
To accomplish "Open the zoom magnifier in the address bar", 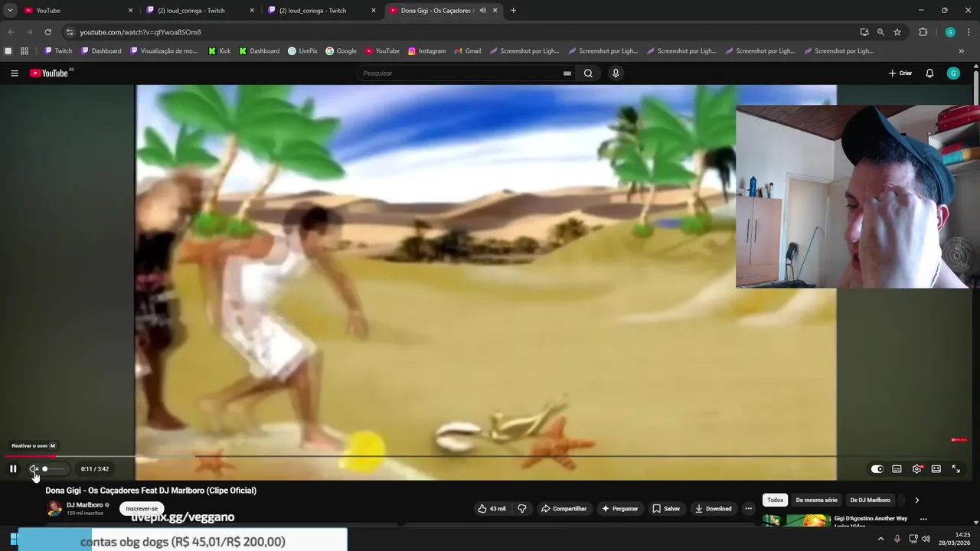I will coord(880,32).
